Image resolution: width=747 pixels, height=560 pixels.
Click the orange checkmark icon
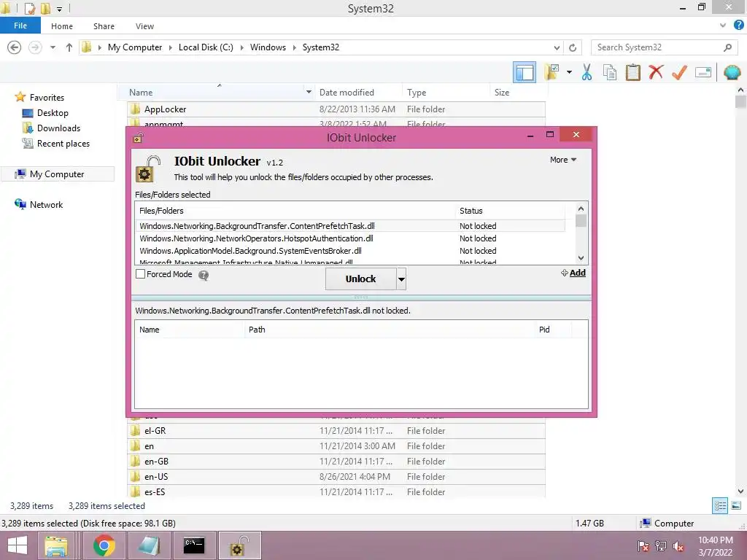(679, 72)
